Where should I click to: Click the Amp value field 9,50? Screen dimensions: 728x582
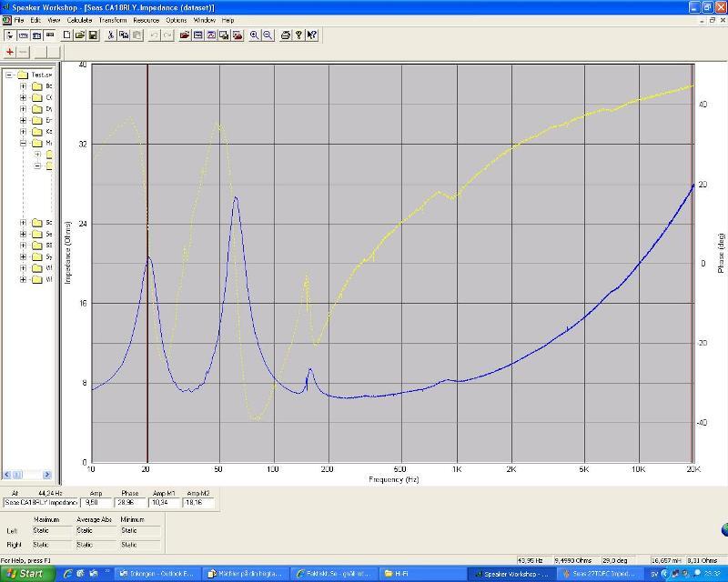[x=96, y=503]
